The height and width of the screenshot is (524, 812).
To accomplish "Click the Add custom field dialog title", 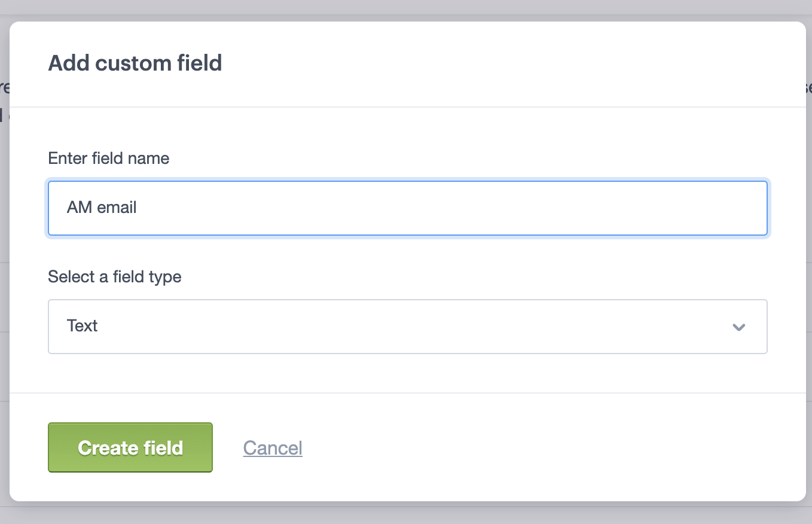I will coord(135,63).
